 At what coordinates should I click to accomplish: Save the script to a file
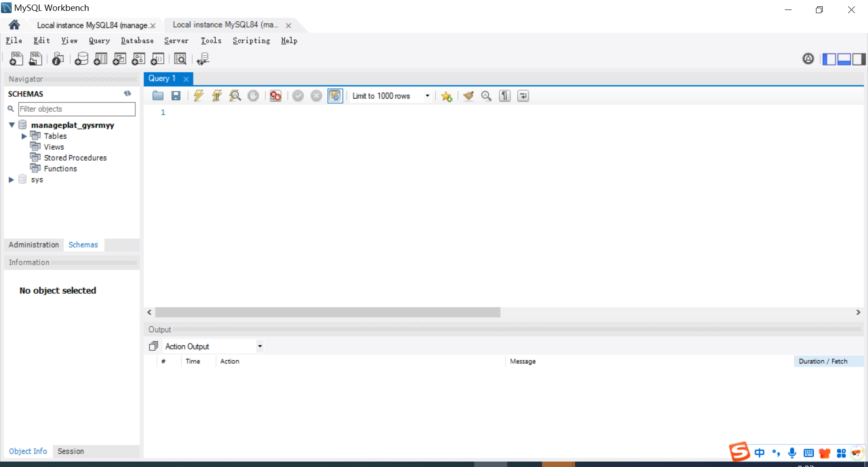176,95
